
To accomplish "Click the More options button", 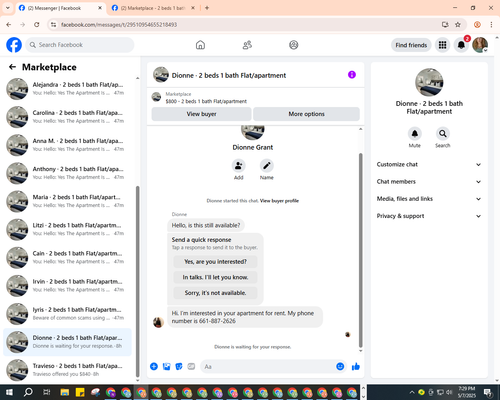I will tap(306, 114).
